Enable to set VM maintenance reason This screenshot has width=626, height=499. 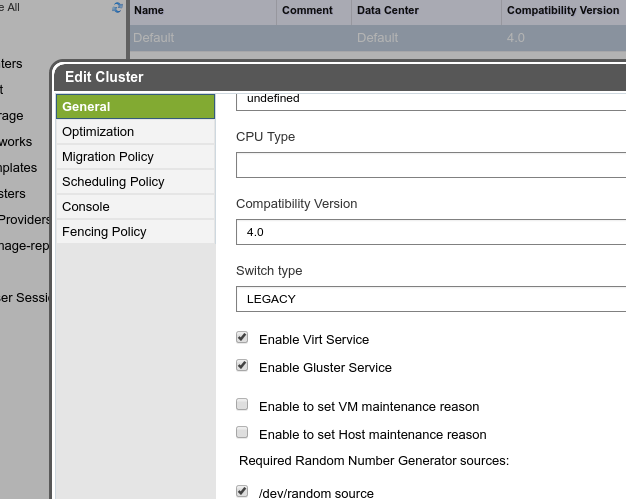coord(242,405)
